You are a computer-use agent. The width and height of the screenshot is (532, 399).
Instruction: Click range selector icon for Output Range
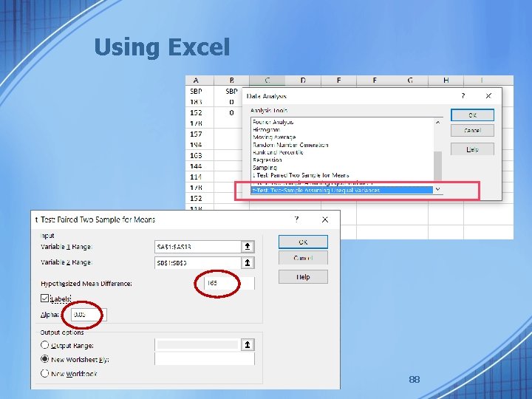pos(248,345)
